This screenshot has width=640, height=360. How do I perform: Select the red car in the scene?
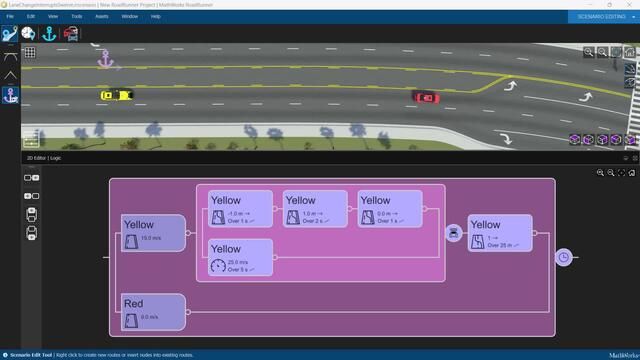[x=426, y=98]
